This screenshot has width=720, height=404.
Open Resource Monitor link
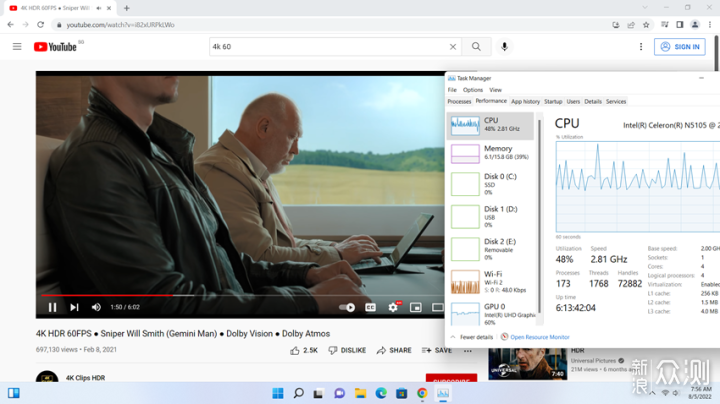coord(535,337)
